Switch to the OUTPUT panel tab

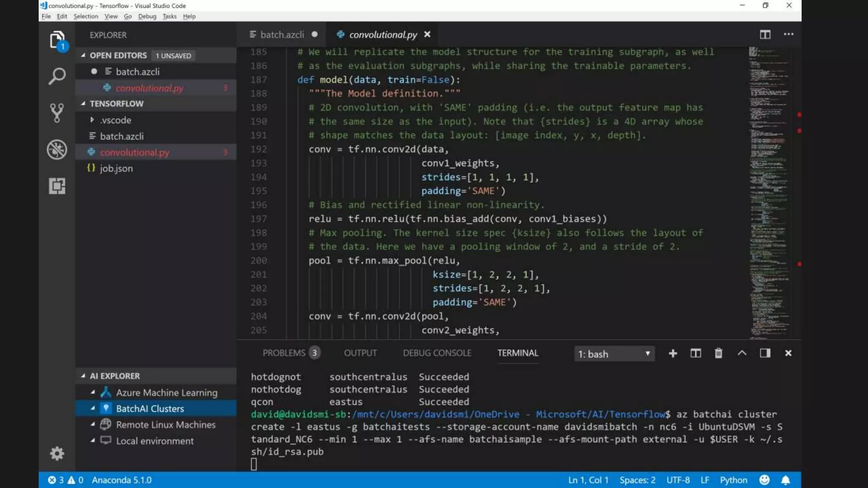point(360,353)
